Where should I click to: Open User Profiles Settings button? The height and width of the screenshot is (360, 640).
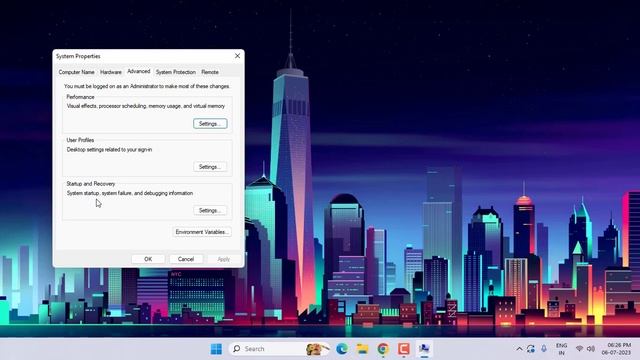(x=210, y=167)
